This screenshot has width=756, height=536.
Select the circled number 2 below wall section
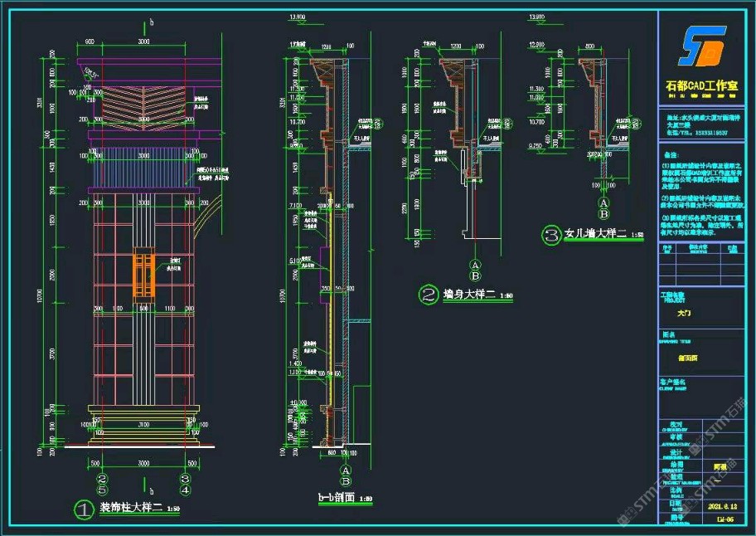pos(429,293)
